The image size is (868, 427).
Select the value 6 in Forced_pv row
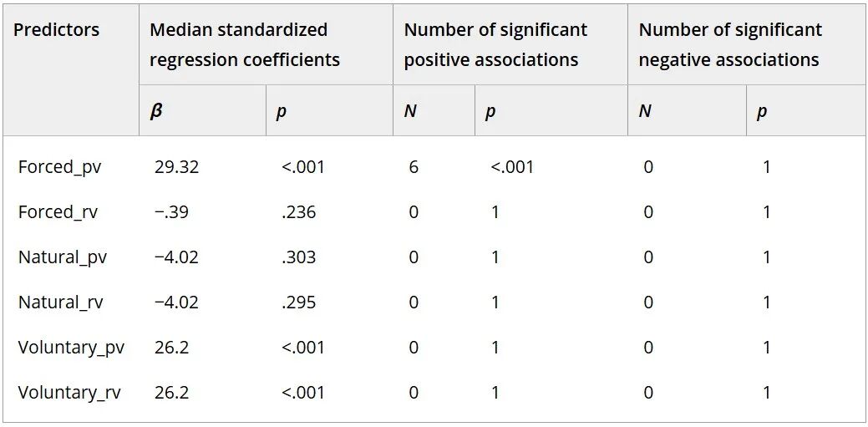[414, 167]
